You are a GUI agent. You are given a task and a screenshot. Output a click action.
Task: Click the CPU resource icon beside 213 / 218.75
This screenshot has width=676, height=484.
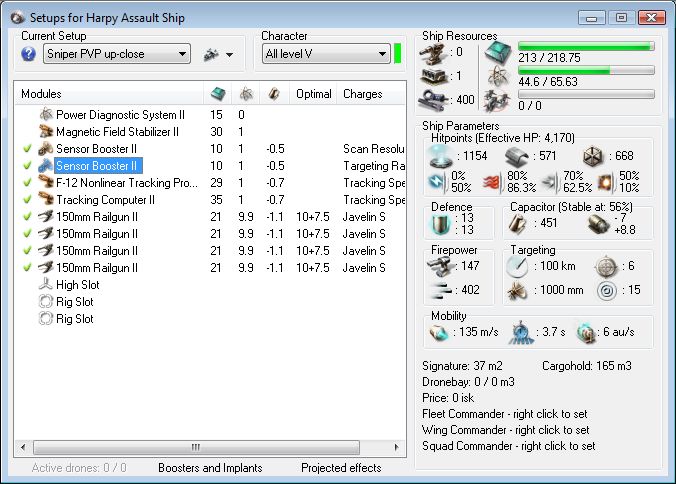498,53
